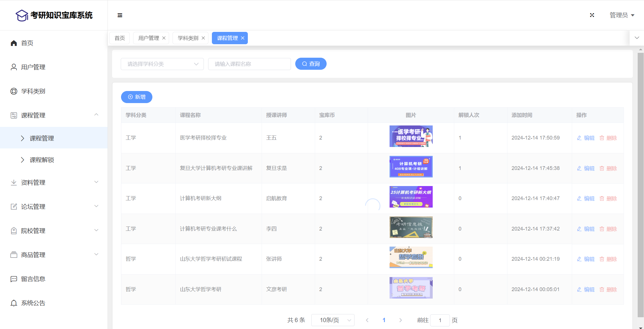Select the 课程解锁 submenu item
Screen dimensions: 644x329
click(42, 160)
